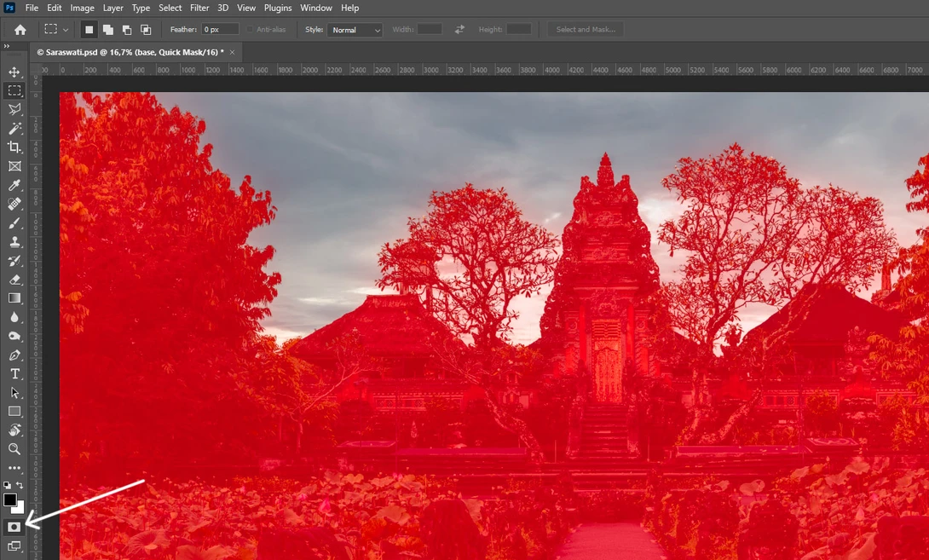
Task: Open the Filter menu
Action: 199,8
